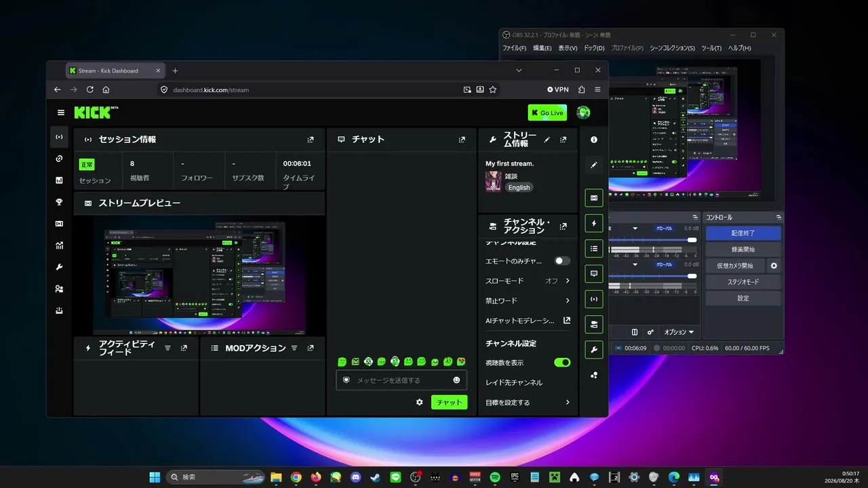Image resolution: width=868 pixels, height=488 pixels.
Task: Open chat settings gear beside チャット button
Action: [419, 402]
